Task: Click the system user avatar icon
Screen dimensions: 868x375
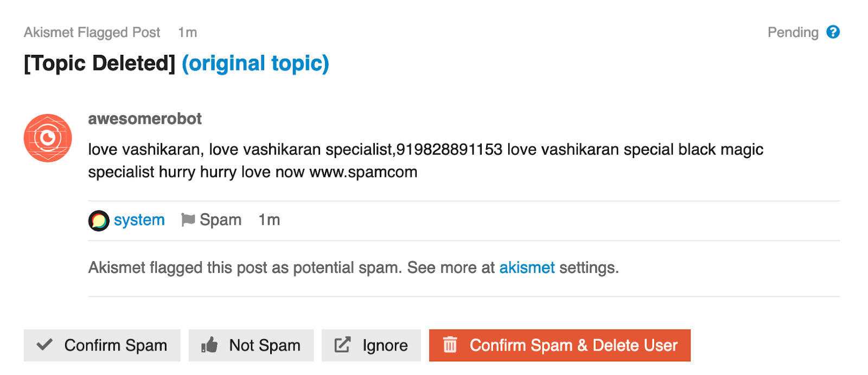Action: point(99,220)
